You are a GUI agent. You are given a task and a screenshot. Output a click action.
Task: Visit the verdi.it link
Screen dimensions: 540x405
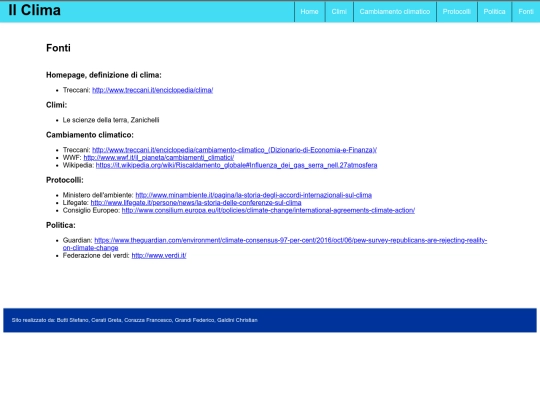(159, 256)
